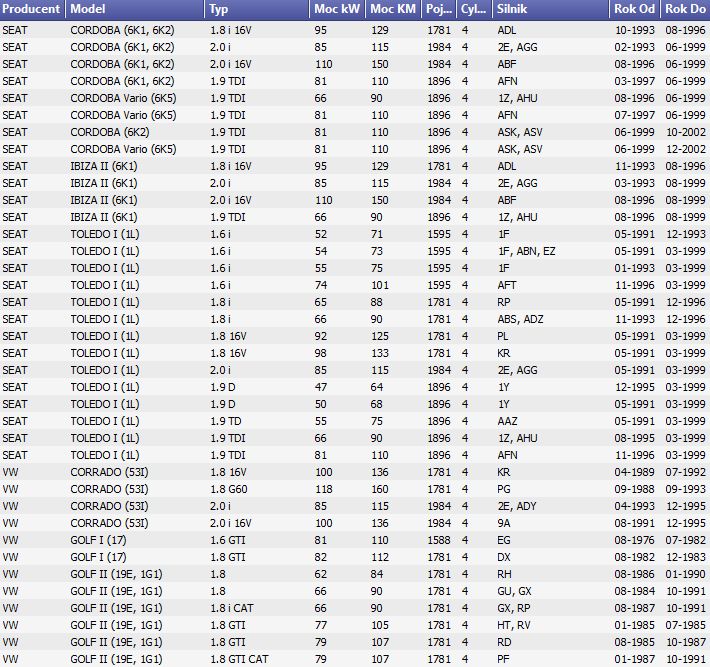Screen dimensions: 710x667
Task: Select engine cell '2E, ADY'
Action: coord(517,506)
